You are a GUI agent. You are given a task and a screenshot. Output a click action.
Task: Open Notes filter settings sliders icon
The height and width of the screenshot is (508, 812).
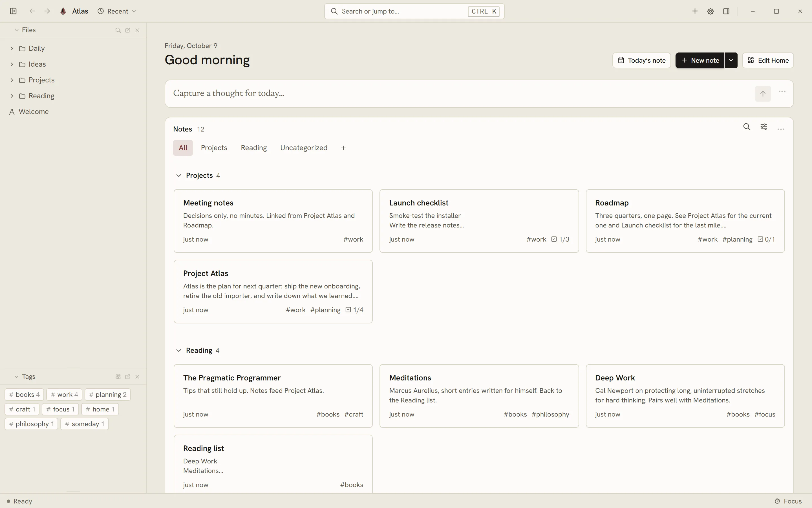(x=764, y=127)
